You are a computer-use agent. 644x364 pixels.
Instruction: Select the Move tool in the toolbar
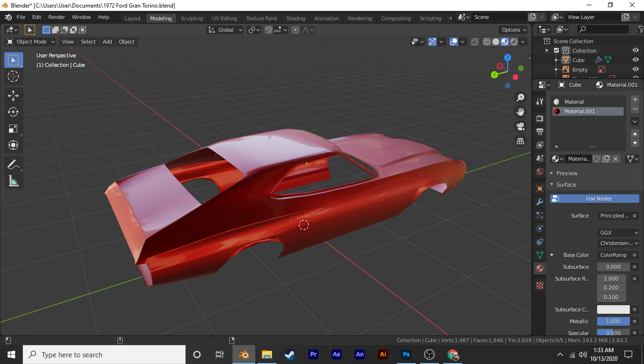[13, 95]
